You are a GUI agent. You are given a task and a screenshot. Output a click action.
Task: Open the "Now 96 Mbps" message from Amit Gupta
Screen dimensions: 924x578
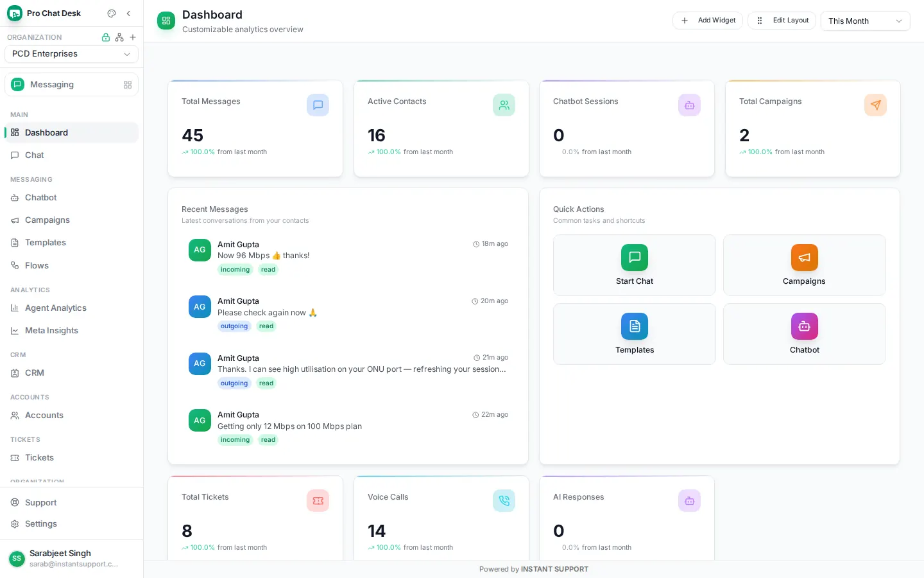pyautogui.click(x=348, y=257)
